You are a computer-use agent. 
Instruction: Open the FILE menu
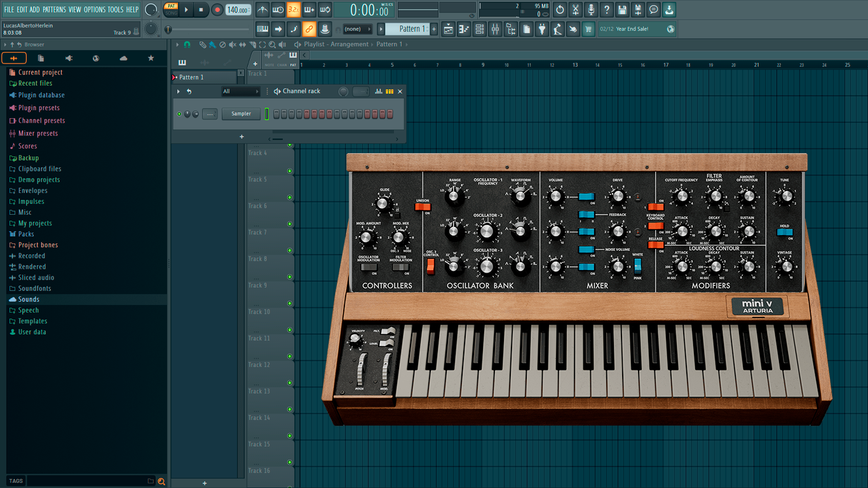[9, 10]
